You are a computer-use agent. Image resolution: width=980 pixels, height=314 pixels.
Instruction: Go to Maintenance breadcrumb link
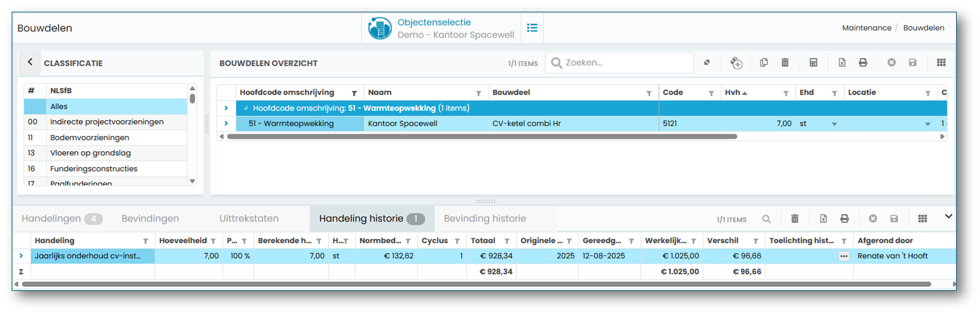click(x=867, y=28)
